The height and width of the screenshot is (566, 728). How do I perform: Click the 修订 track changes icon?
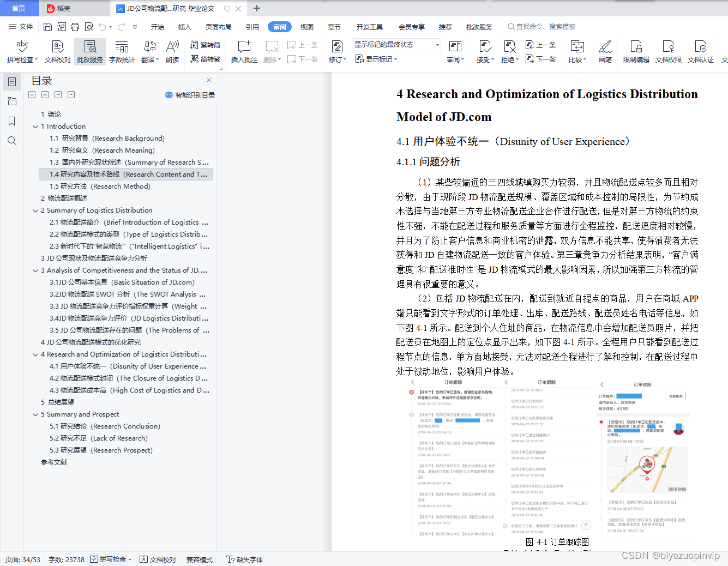tap(337, 47)
